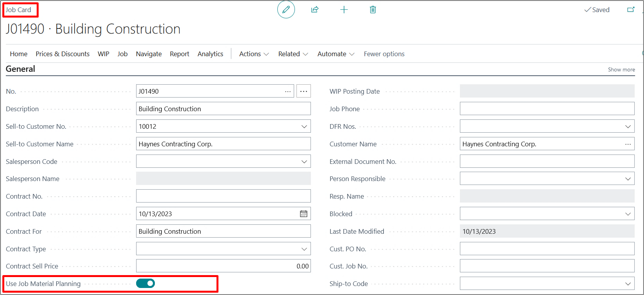Toggle Use Job Material Planning switch

tap(145, 284)
